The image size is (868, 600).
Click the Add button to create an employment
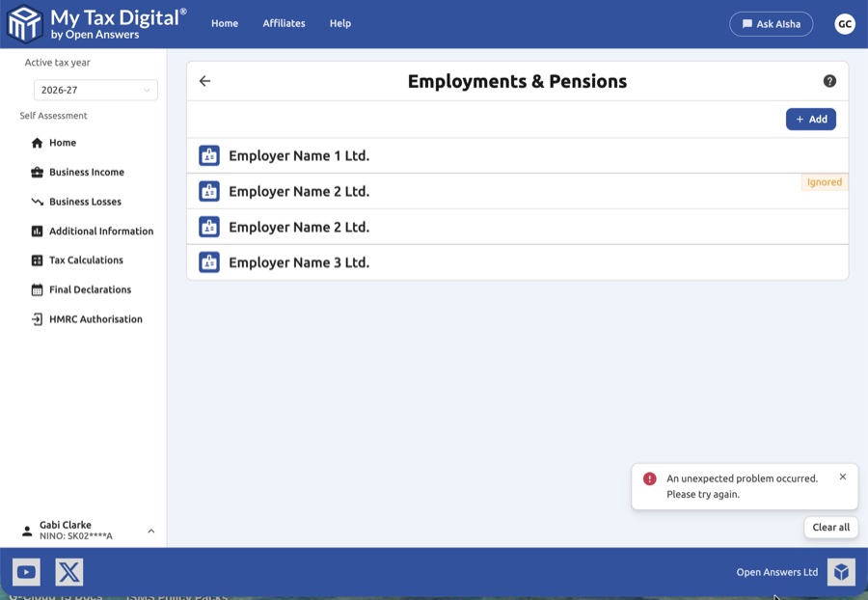pos(810,119)
